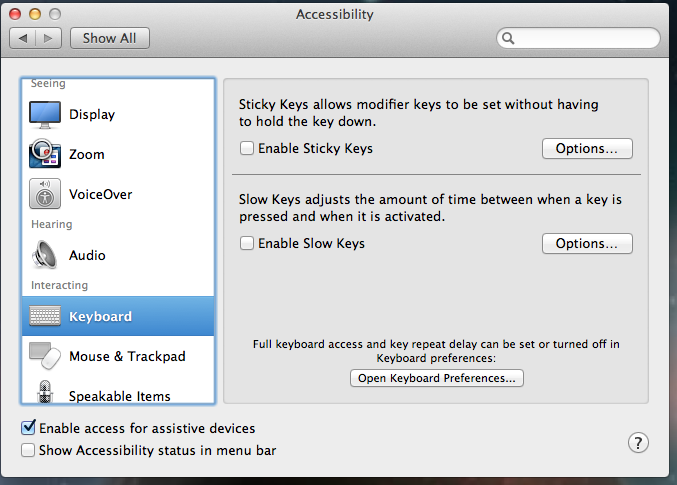Image resolution: width=677 pixels, height=485 pixels.
Task: Select the Keyboard icon in sidebar
Action: 45,317
